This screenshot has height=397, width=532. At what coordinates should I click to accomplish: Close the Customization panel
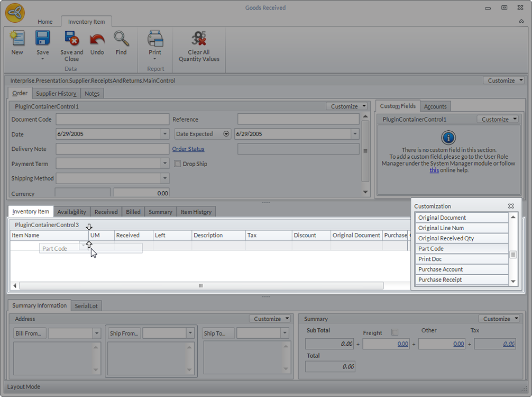(x=511, y=206)
